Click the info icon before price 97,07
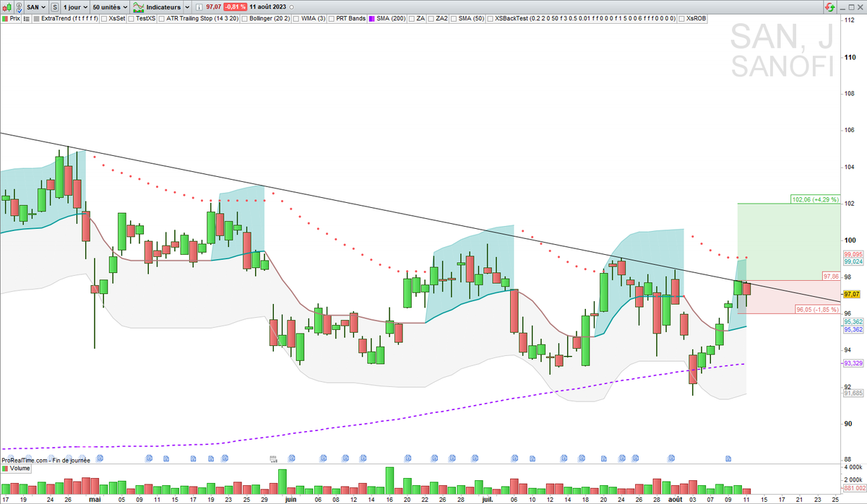The image size is (867, 504). click(199, 7)
